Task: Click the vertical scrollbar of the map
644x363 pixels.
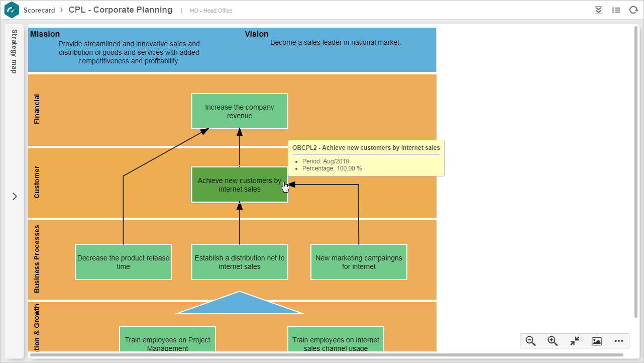Action: coord(637,171)
